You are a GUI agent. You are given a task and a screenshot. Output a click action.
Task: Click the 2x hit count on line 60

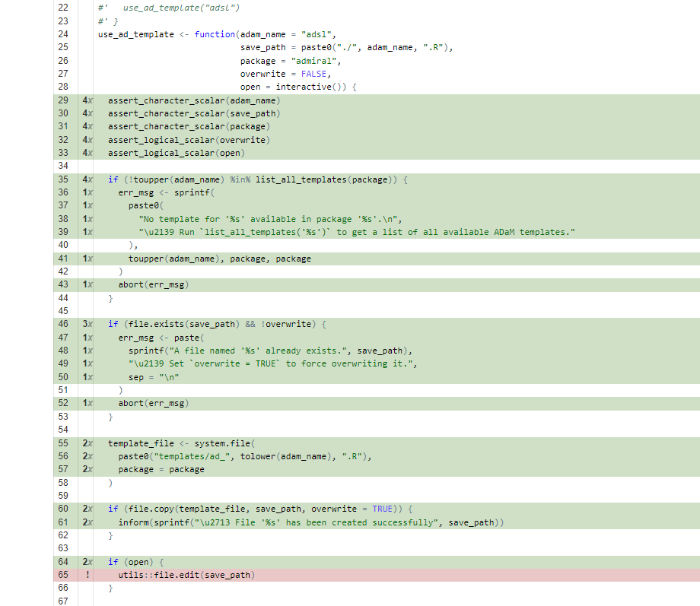tap(87, 509)
